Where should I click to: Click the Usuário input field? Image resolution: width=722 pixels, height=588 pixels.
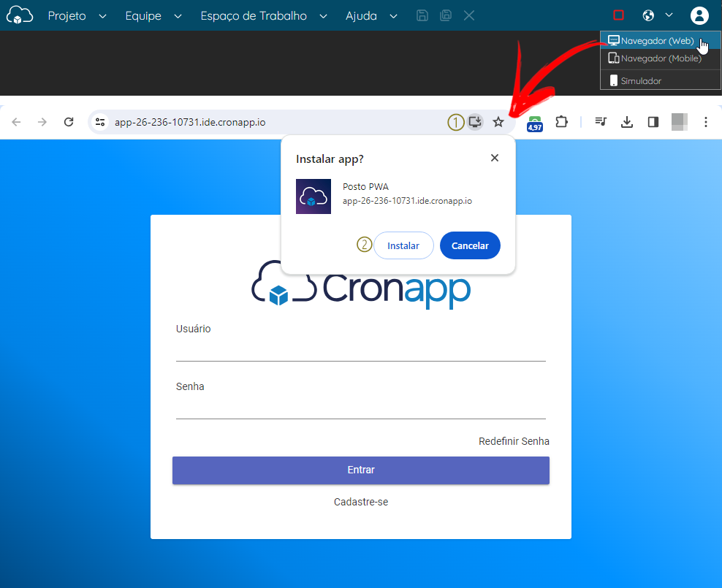click(x=361, y=350)
